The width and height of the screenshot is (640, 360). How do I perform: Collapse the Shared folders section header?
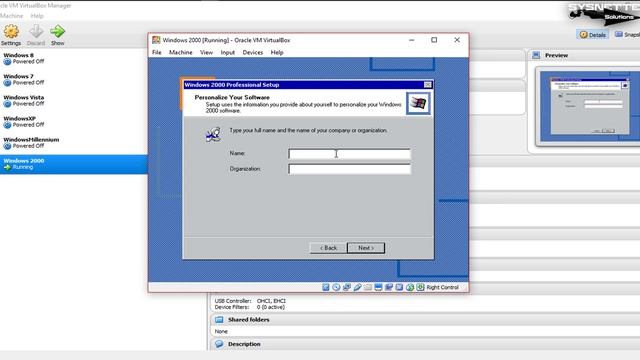pyautogui.click(x=425, y=320)
